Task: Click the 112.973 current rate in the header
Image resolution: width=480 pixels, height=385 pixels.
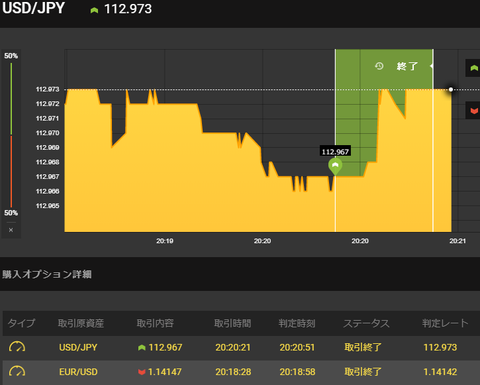Action: pos(128,9)
